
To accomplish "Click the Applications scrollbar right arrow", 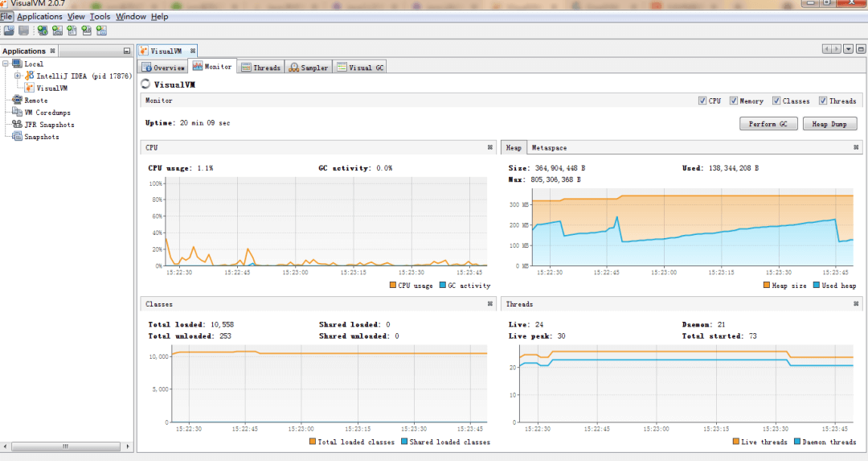I will click(x=127, y=446).
